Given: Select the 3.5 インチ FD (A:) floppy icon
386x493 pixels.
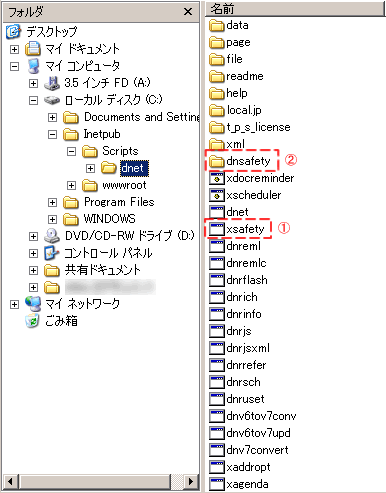Looking at the screenshot, I should tap(52, 83).
